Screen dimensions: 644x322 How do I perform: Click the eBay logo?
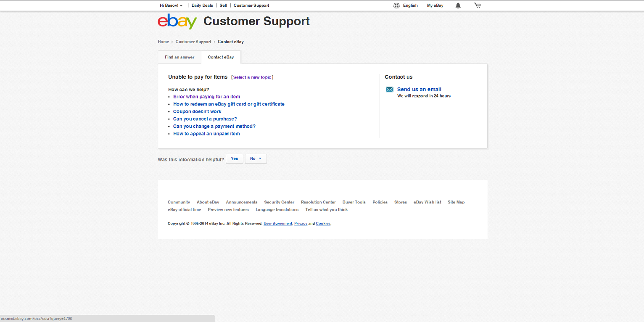[177, 21]
